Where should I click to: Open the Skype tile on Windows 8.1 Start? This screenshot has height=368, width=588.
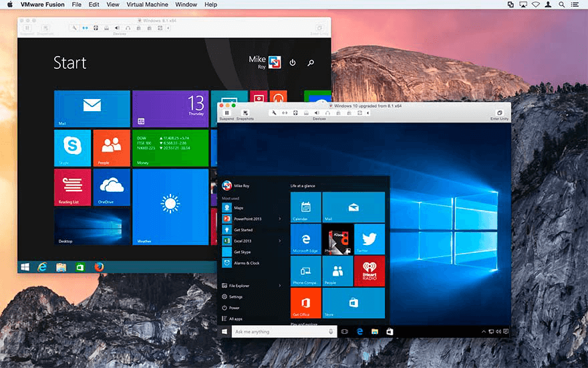coord(72,148)
